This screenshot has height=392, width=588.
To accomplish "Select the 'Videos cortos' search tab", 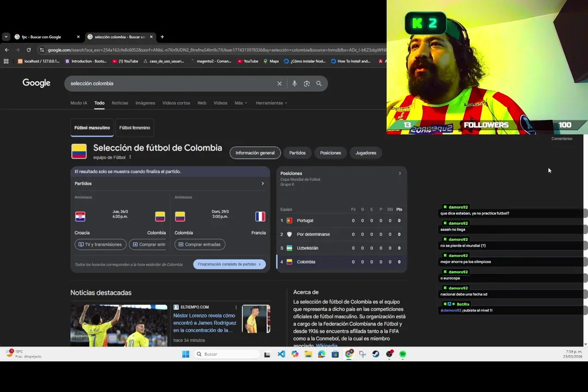I will pyautogui.click(x=176, y=103).
